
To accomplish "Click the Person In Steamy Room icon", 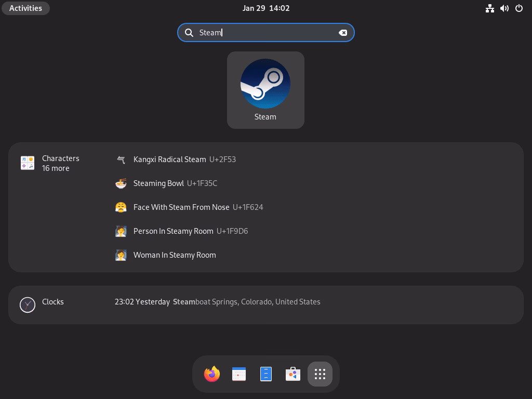I will pyautogui.click(x=121, y=231).
